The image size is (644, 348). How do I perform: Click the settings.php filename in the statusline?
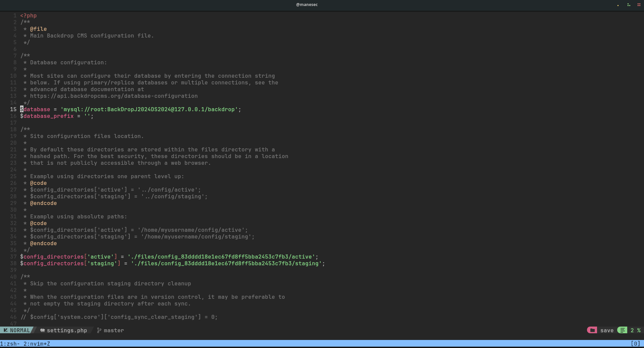(x=67, y=330)
